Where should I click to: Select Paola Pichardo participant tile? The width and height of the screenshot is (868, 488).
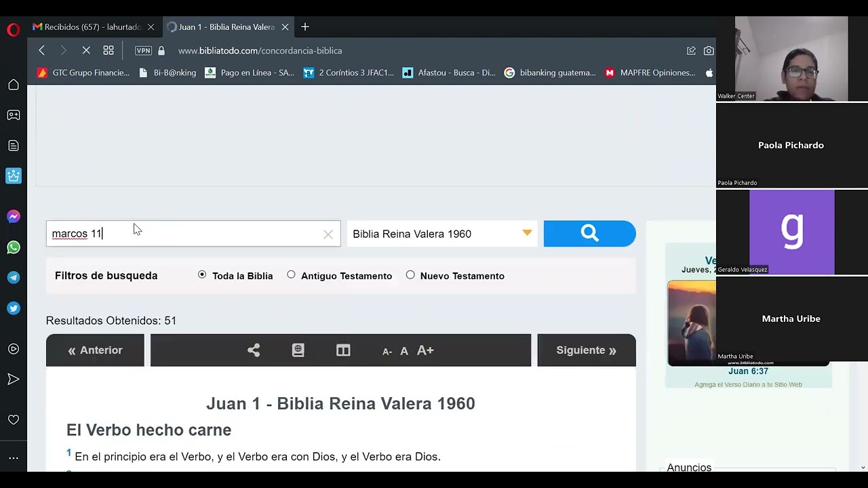(791, 146)
